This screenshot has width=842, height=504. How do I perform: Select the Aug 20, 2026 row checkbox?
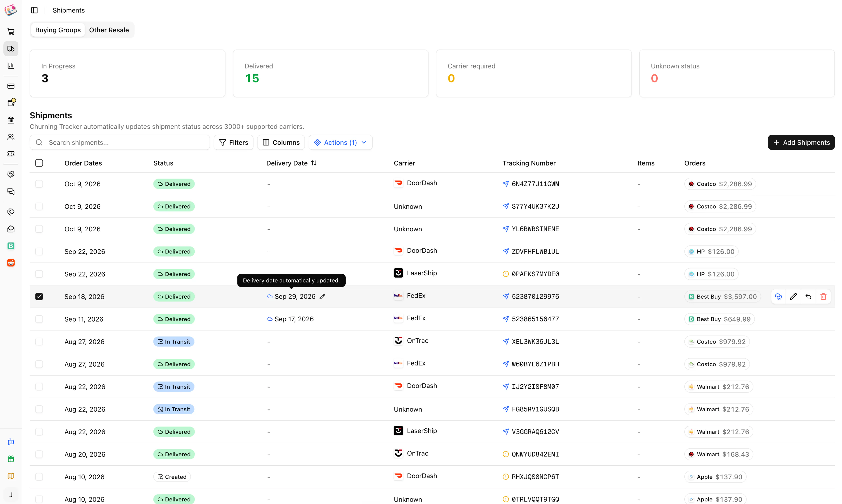39,454
